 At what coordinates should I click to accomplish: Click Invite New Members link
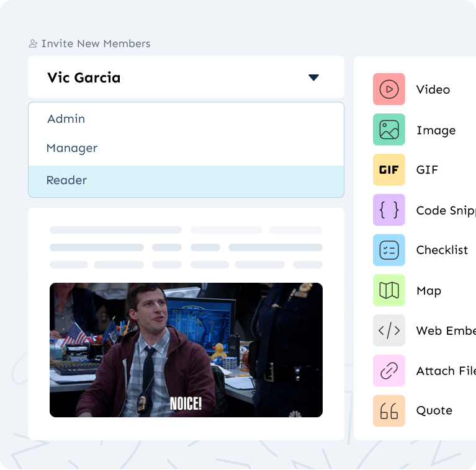96,44
